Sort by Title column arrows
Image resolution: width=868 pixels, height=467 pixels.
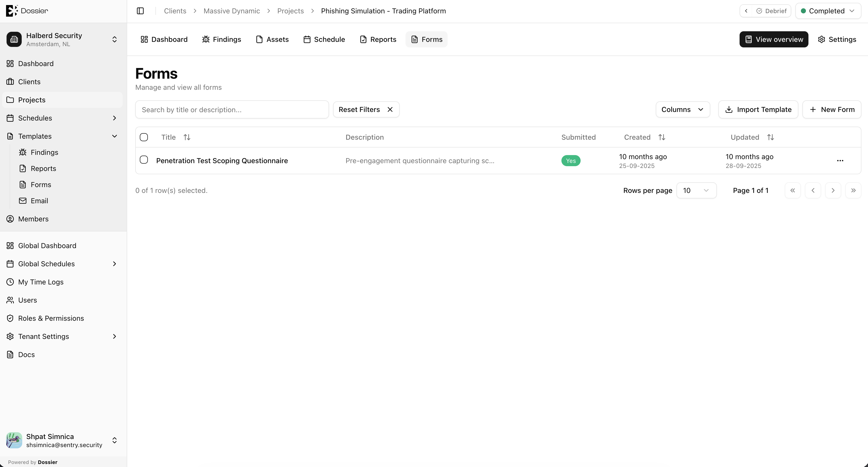187,137
